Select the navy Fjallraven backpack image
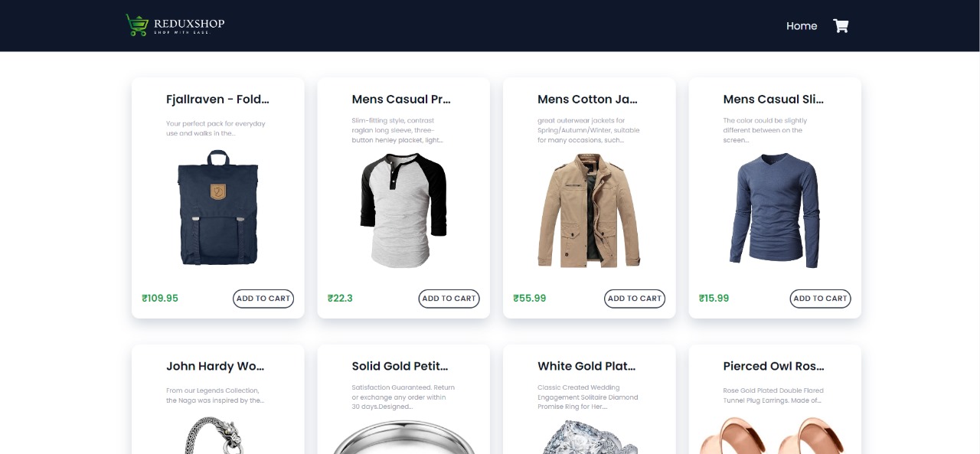 coord(218,208)
